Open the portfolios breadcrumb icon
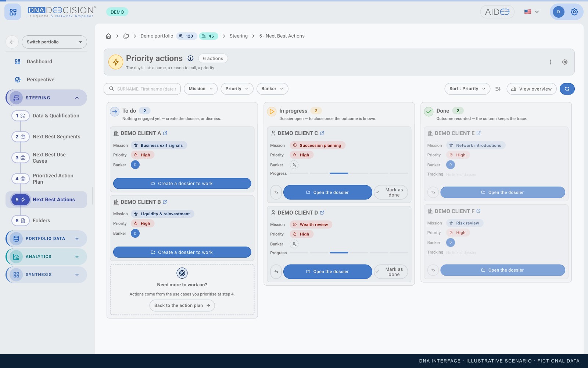Screen dimensions: 588x368 (126, 36)
